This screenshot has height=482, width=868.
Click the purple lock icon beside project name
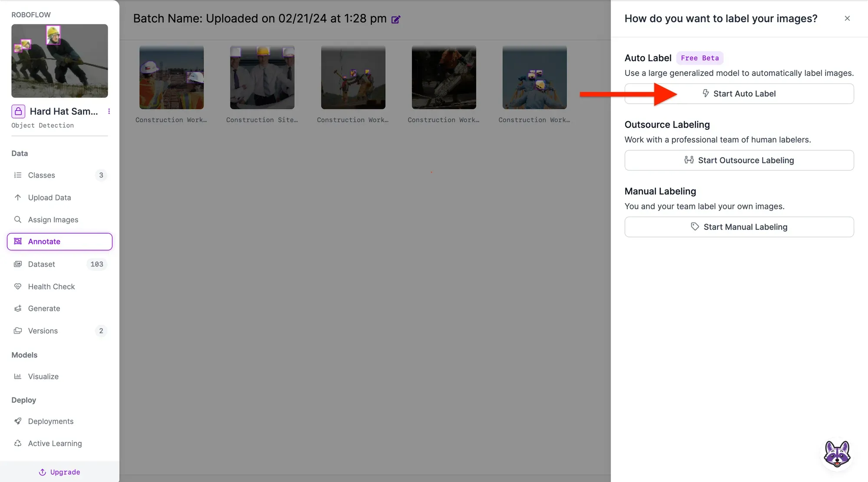pyautogui.click(x=18, y=112)
